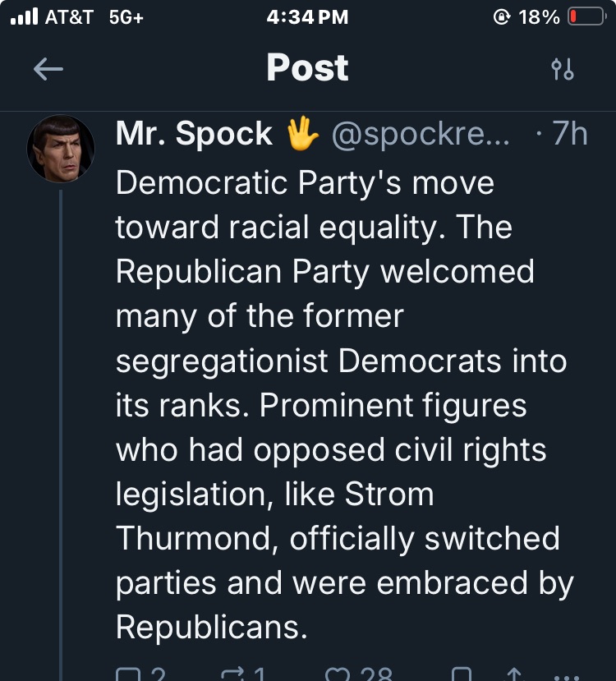The height and width of the screenshot is (681, 616).
Task: Bookmark the post using bookmark icon
Action: [x=461, y=675]
